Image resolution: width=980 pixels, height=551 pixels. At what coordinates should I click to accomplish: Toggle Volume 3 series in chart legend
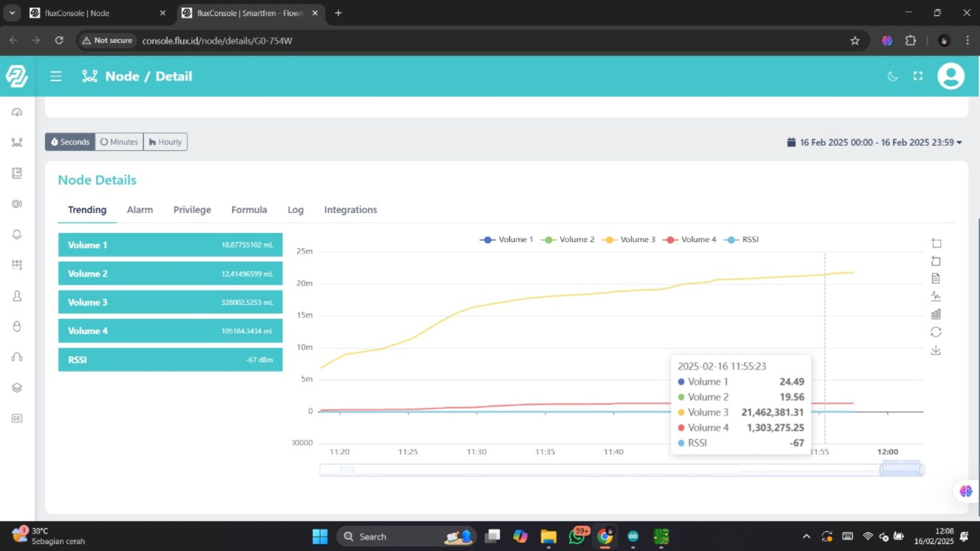click(x=628, y=239)
